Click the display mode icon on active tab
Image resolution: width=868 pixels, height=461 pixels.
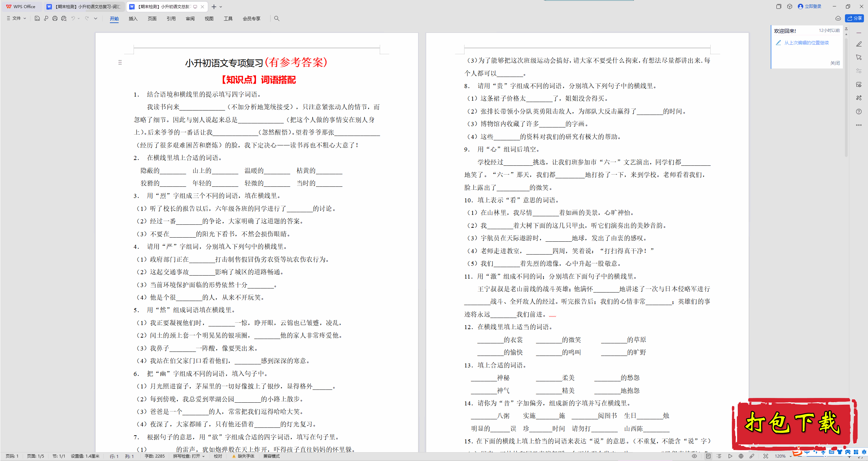point(195,7)
